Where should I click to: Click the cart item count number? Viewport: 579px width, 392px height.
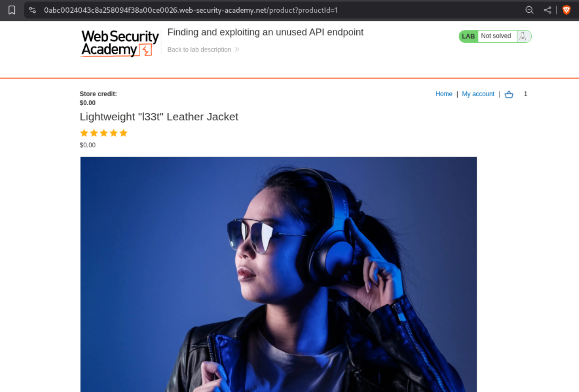[525, 94]
